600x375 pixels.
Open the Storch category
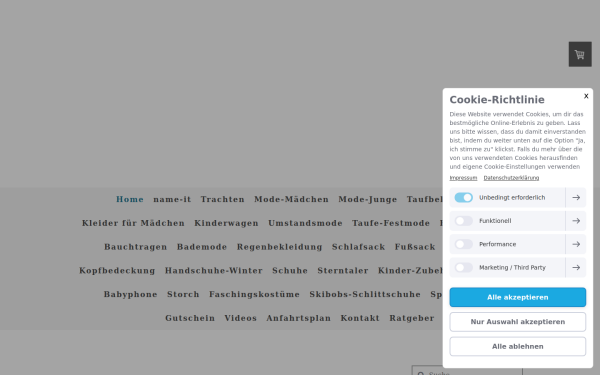183,294
